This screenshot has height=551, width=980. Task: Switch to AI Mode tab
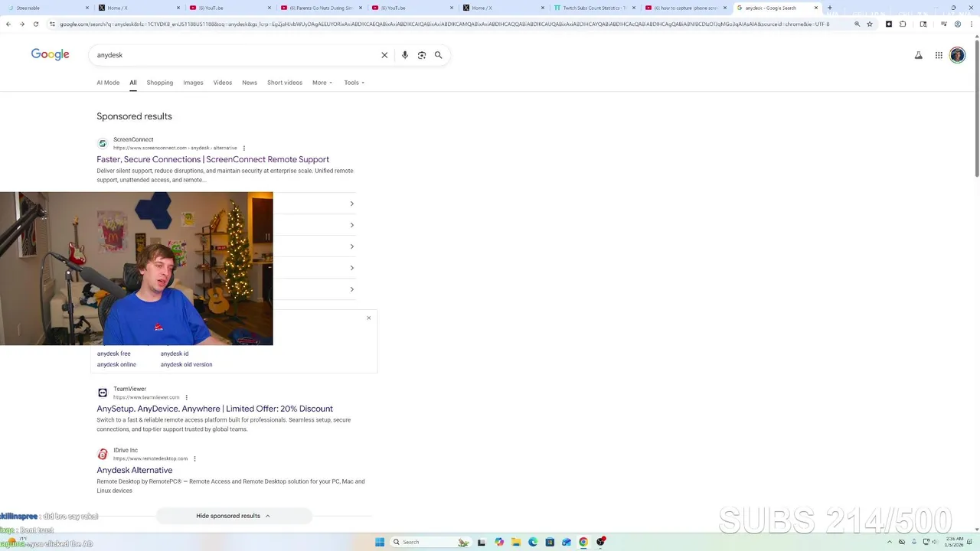108,83
